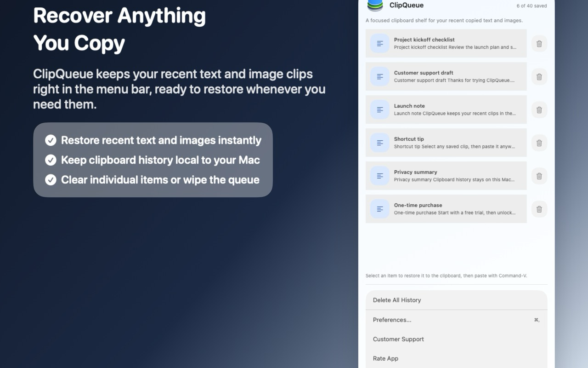
Task: Remove the Launch note clip with trash icon
Action: pyautogui.click(x=539, y=110)
